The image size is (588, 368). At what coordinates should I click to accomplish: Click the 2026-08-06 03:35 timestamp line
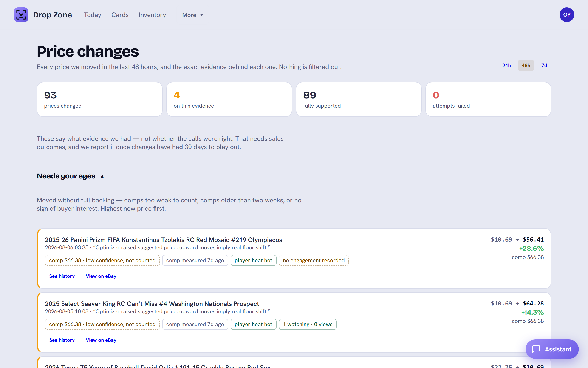(157, 247)
